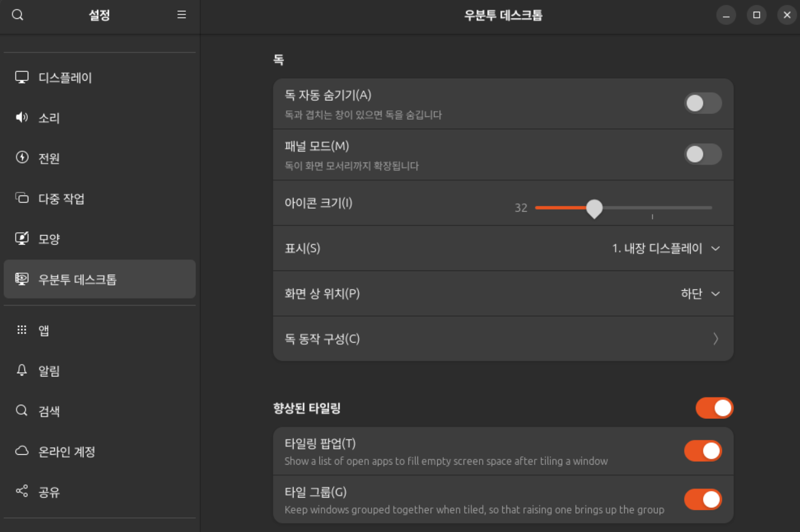
Task: Open the hamburger menu in sidebar header
Action: pyautogui.click(x=181, y=15)
